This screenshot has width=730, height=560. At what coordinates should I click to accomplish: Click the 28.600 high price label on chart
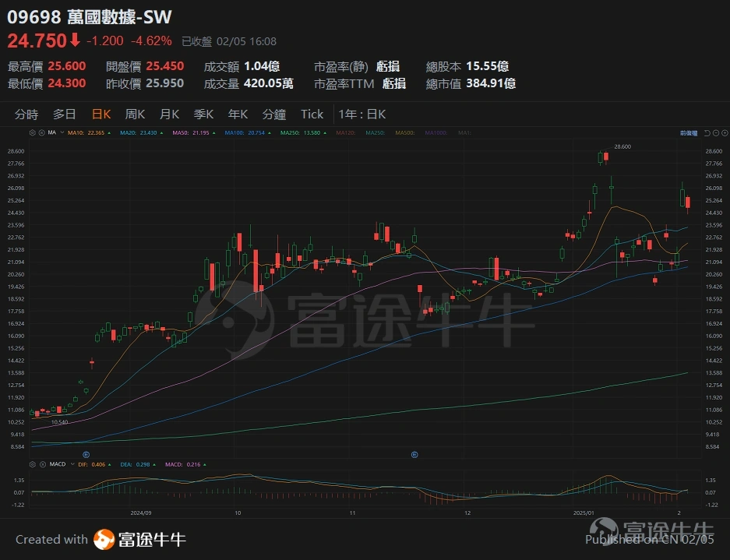click(x=622, y=146)
